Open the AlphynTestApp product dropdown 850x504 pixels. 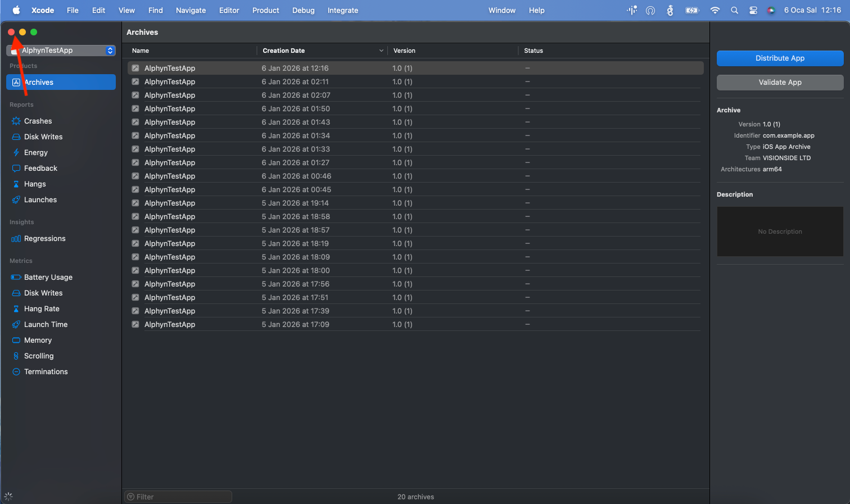(x=61, y=51)
